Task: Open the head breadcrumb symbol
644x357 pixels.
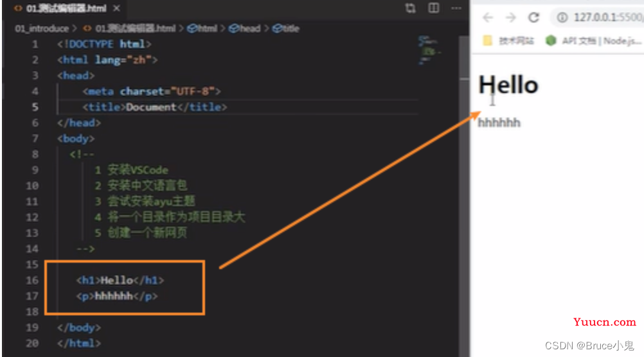Action: [246, 28]
